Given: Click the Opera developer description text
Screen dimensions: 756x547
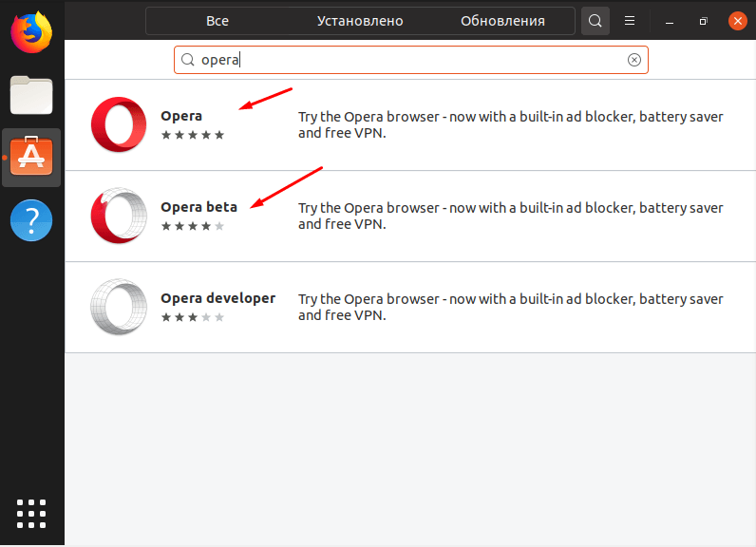Looking at the screenshot, I should (511, 307).
